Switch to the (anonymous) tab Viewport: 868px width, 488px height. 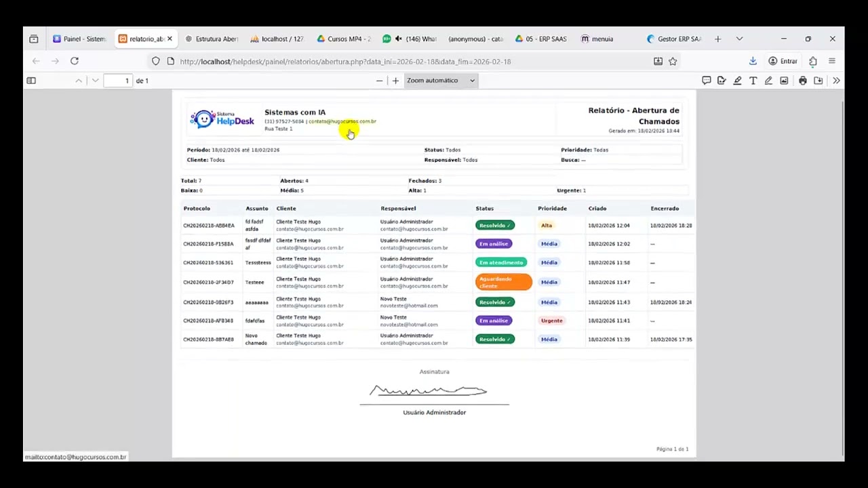[475, 39]
